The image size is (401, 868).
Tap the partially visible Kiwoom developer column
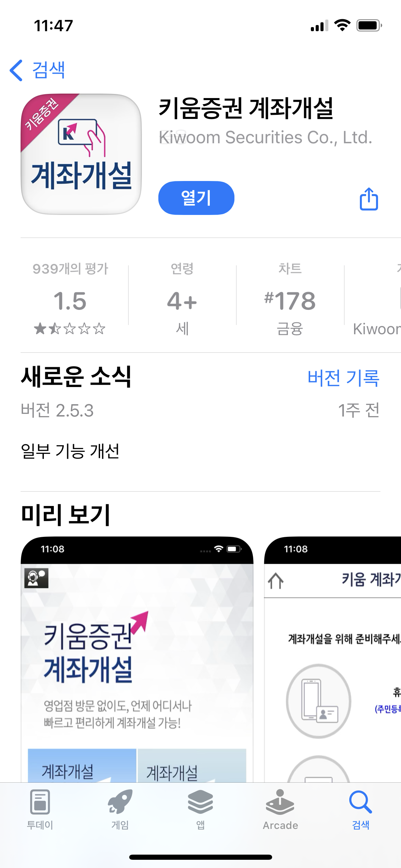pos(377,298)
